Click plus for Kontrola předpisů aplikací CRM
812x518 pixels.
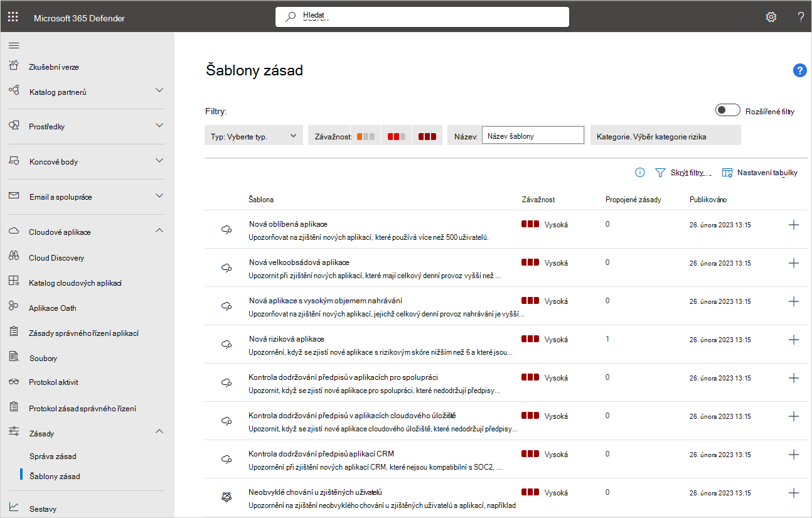(x=793, y=455)
